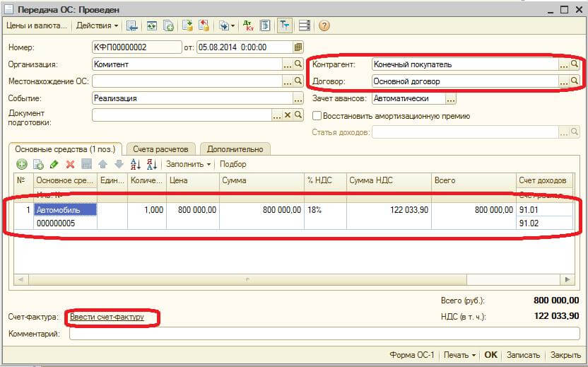
Task: Open the Help question mark icon
Action: [324, 25]
